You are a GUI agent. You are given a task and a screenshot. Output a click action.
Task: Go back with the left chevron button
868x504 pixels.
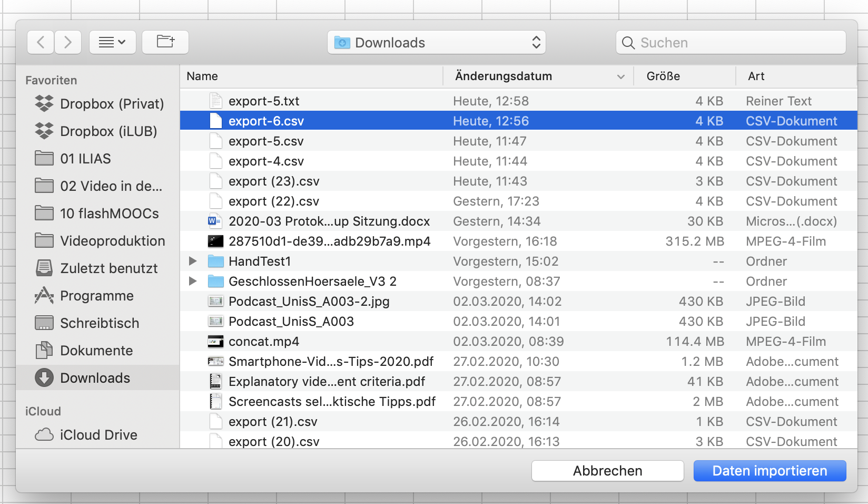41,42
